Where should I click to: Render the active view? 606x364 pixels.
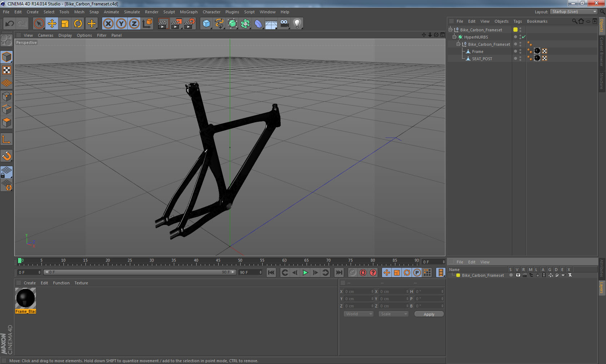163,24
